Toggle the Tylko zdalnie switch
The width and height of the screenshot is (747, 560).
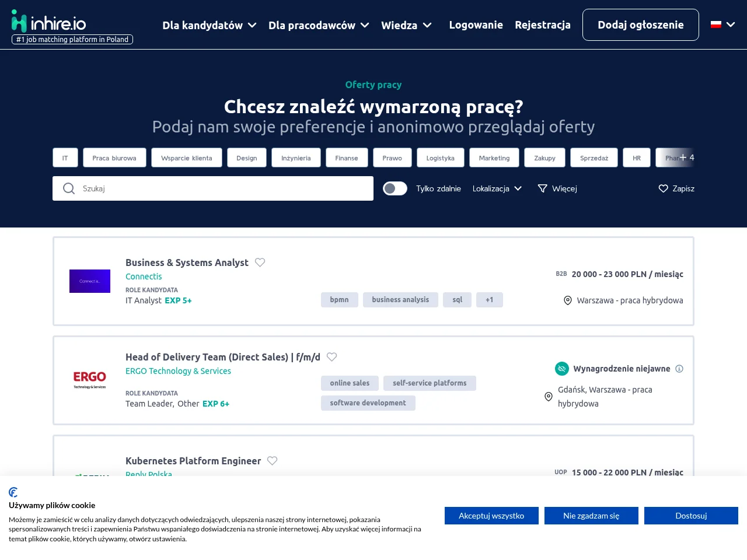pyautogui.click(x=395, y=188)
